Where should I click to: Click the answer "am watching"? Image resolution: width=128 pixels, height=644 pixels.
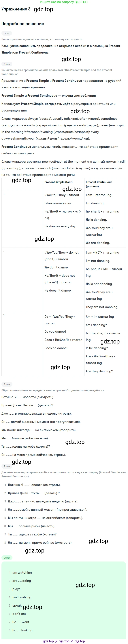[x=22, y=572]
